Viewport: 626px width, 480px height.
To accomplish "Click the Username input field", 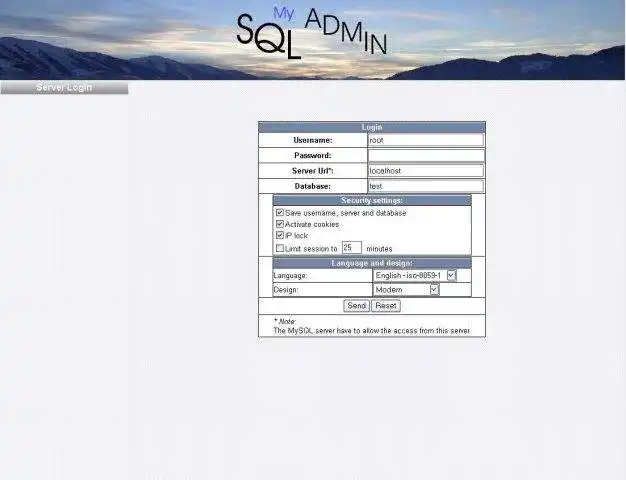I will pyautogui.click(x=426, y=140).
